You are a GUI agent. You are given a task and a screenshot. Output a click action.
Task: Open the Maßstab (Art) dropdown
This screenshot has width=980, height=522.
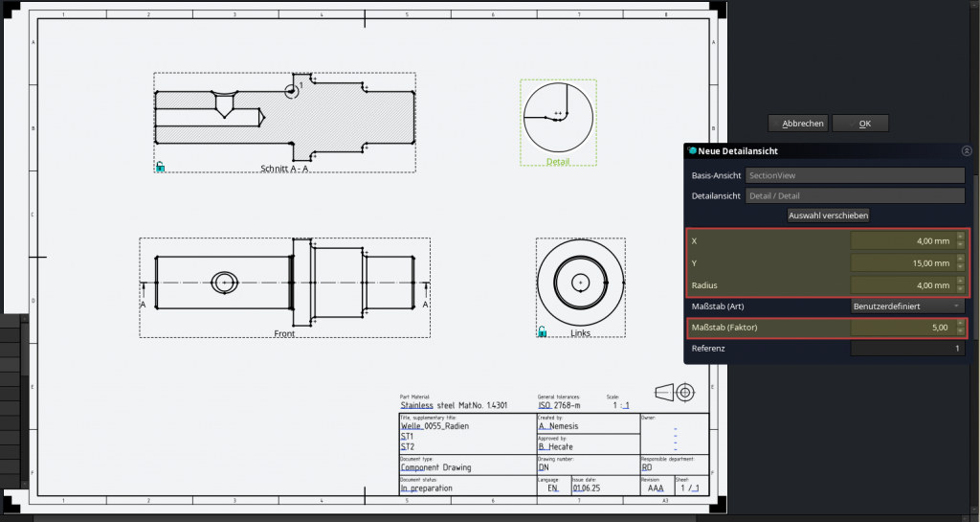[907, 306]
